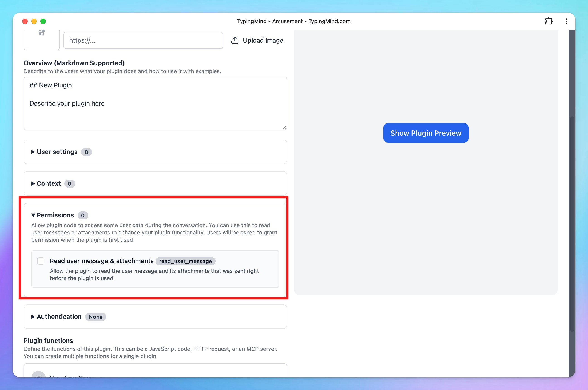Click the red close window button
This screenshot has height=390, width=588.
coord(25,21)
